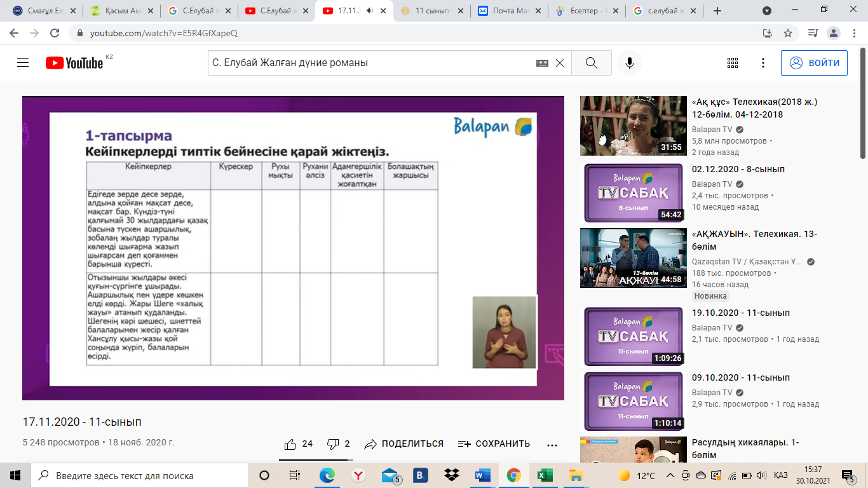Switch to the Почта Mai browser tab

pos(509,11)
